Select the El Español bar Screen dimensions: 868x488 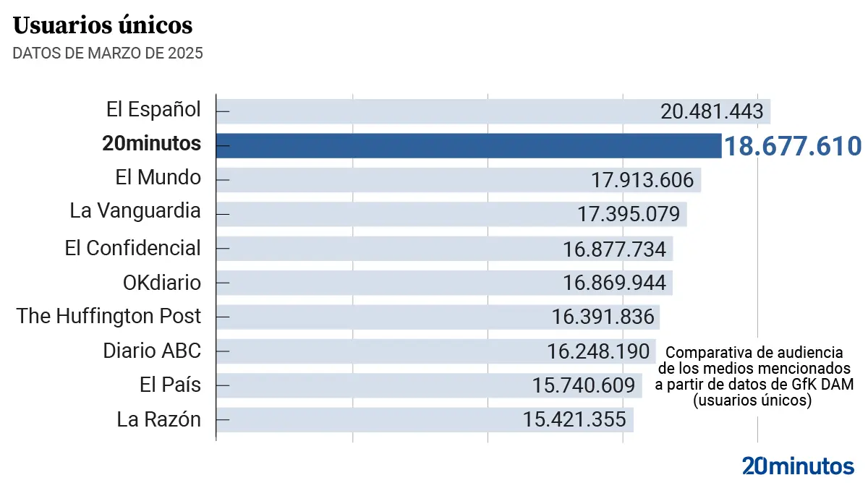point(434,111)
